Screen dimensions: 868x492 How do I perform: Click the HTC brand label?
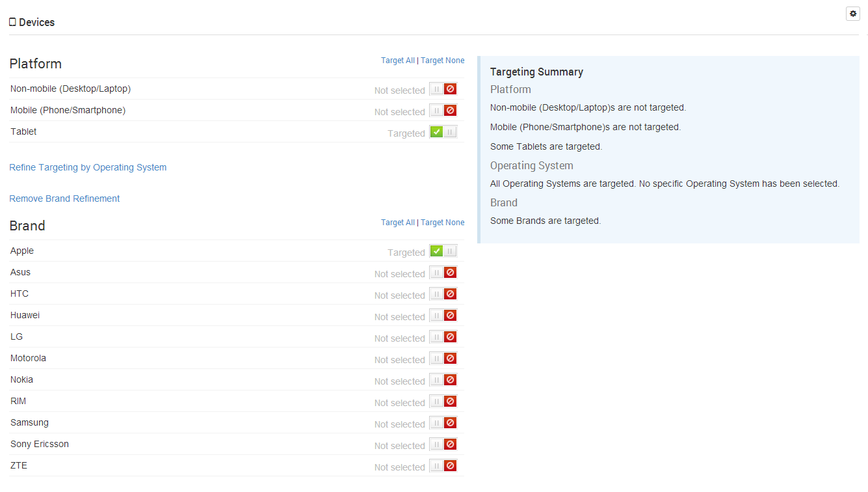tap(20, 294)
